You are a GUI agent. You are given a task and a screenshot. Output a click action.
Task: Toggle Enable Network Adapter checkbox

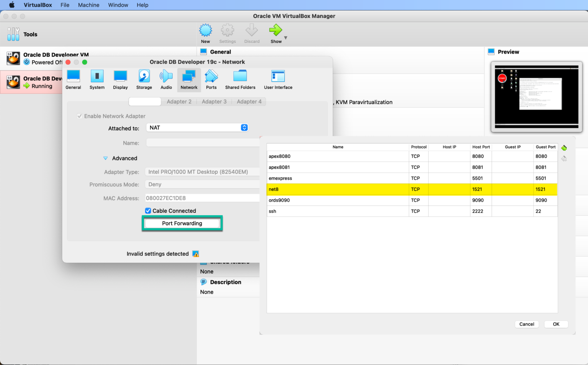point(80,116)
